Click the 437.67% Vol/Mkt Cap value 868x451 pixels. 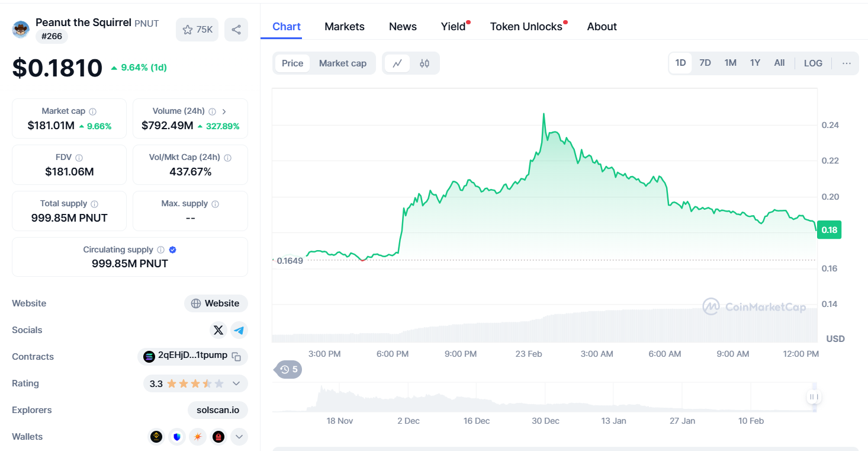[191, 172]
